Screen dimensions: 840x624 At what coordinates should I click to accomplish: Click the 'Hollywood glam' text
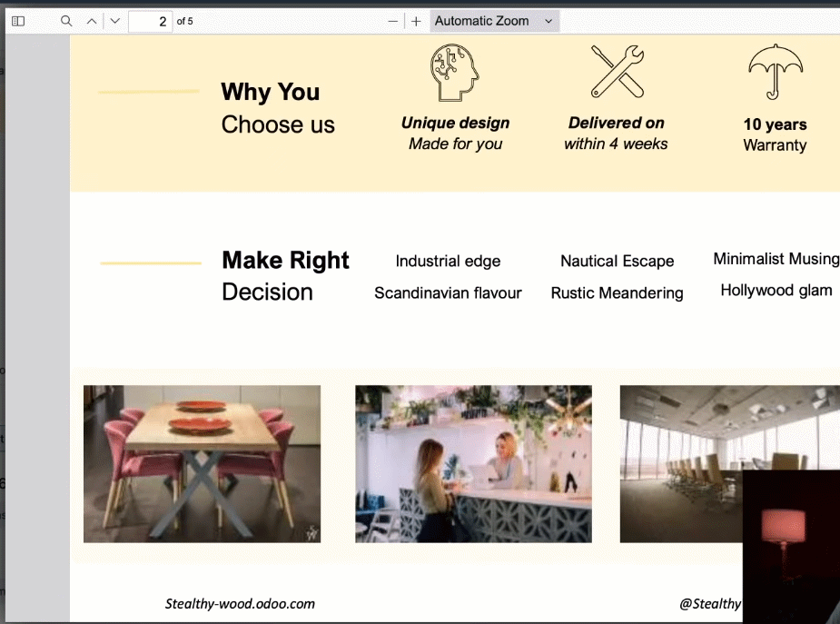coord(776,291)
